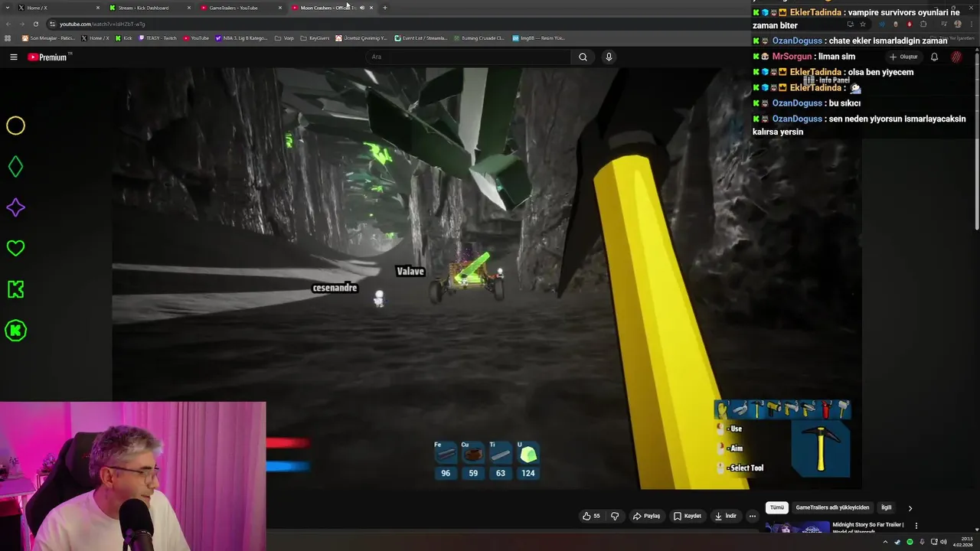Screen dimensions: 980x551
Task: Select the 'İlgili' filter chip
Action: click(886, 507)
